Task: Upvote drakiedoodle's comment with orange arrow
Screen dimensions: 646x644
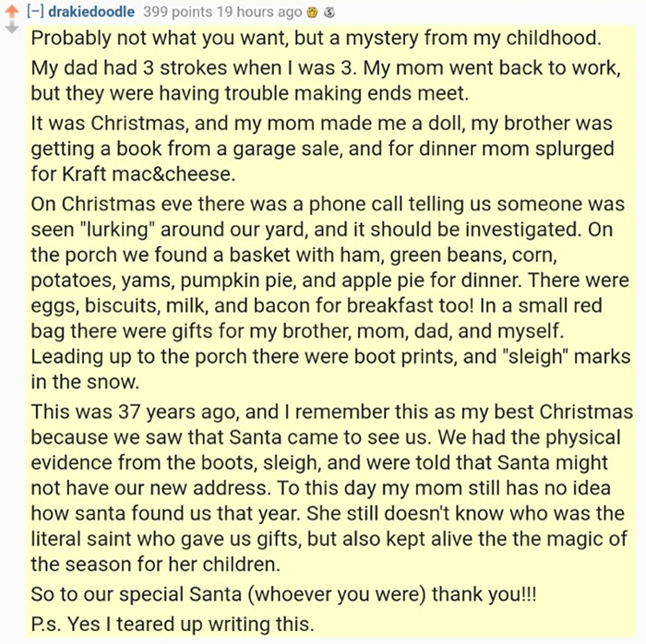Action: click(12, 10)
